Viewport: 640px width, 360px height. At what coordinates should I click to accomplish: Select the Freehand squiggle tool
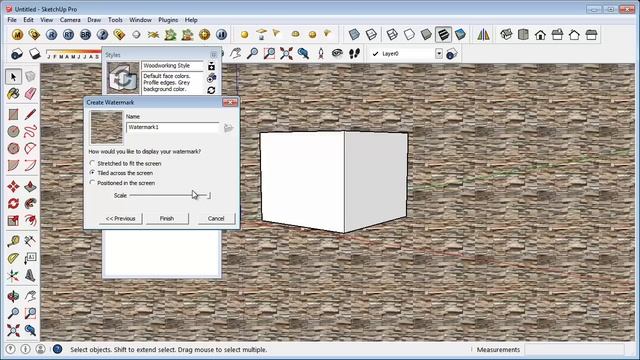[30, 131]
